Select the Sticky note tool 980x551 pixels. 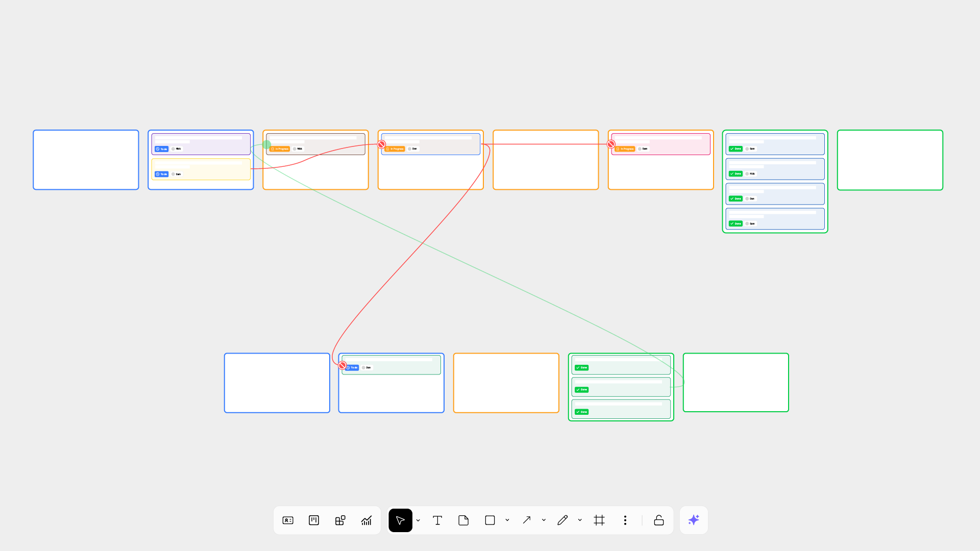point(463,520)
